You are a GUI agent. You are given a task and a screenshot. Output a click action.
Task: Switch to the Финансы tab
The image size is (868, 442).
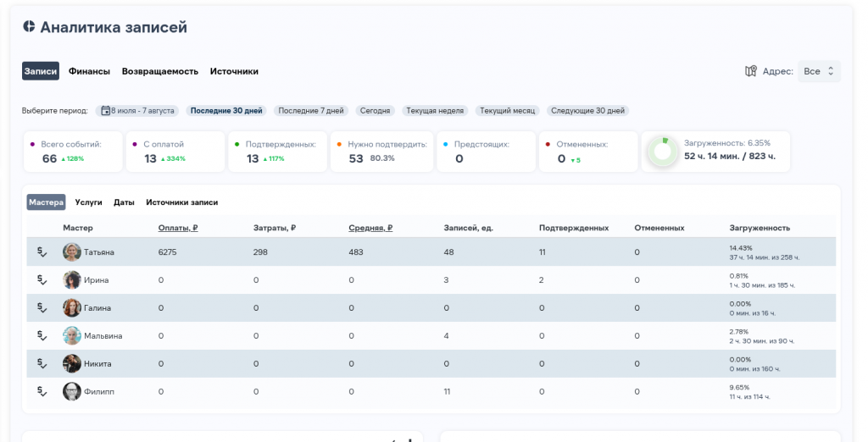click(89, 71)
